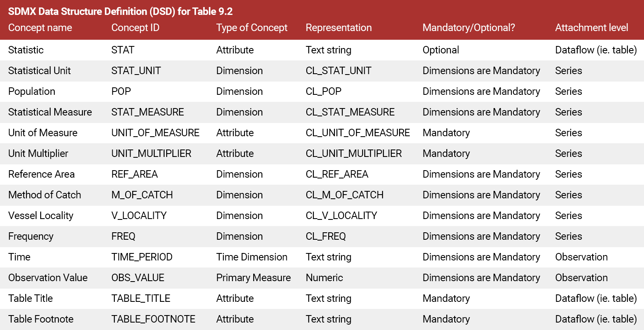Image resolution: width=644 pixels, height=330 pixels.
Task: Select the "Time Dimension" type cell
Action: coord(252,257)
